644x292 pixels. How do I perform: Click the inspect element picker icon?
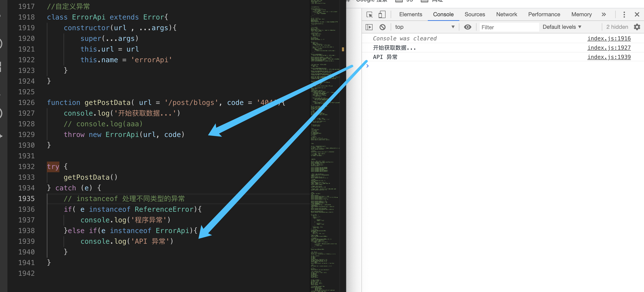(x=369, y=15)
